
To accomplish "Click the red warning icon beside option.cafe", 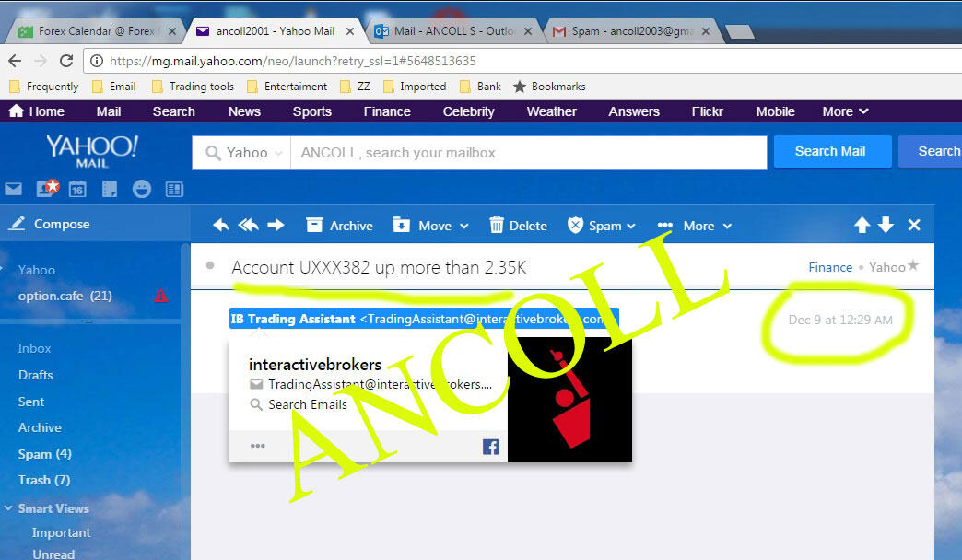I will coord(160,296).
